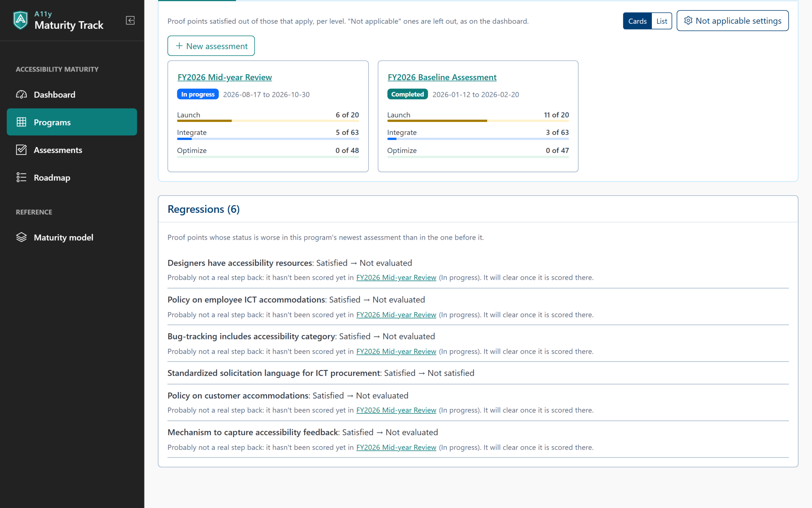The height and width of the screenshot is (508, 812).
Task: Click the A11y shield logo icon
Action: coord(21,20)
